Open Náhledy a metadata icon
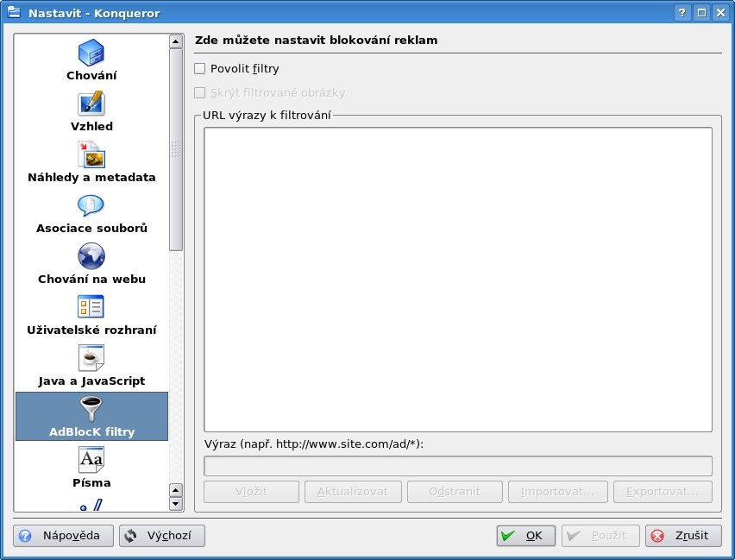 [91, 154]
